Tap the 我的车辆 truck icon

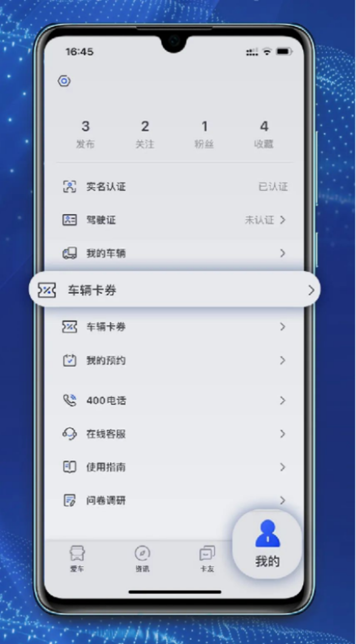69,253
